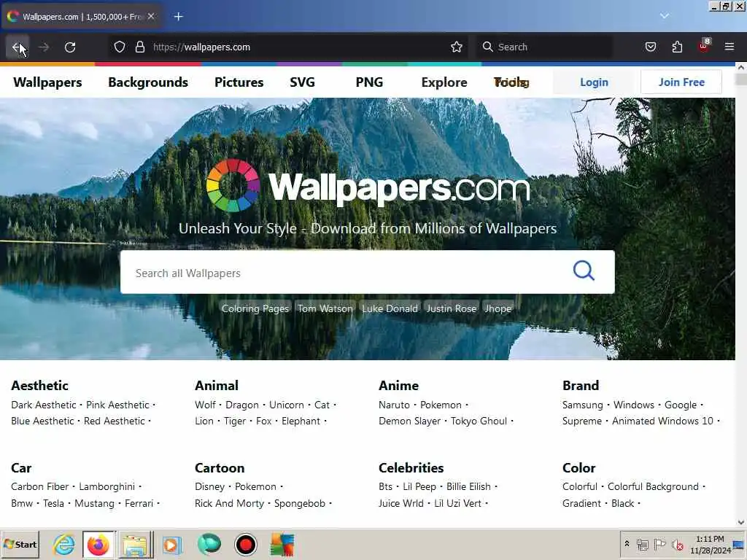Image resolution: width=747 pixels, height=560 pixels.
Task: Click the network tray icon
Action: click(643, 544)
